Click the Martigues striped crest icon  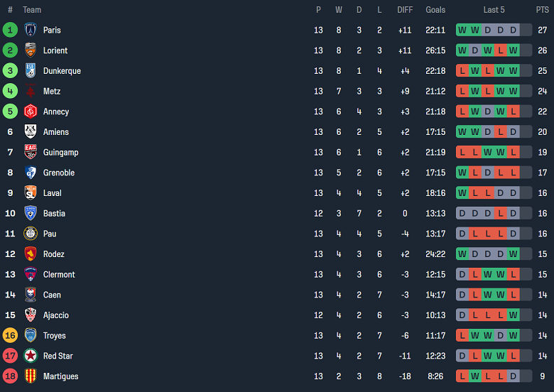coord(31,376)
